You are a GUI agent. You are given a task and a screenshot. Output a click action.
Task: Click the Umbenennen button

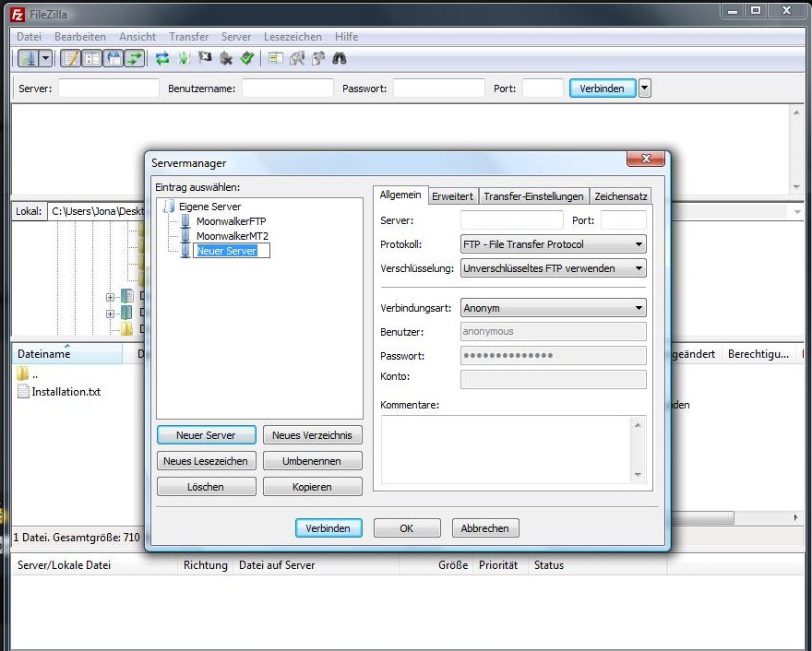coord(312,461)
